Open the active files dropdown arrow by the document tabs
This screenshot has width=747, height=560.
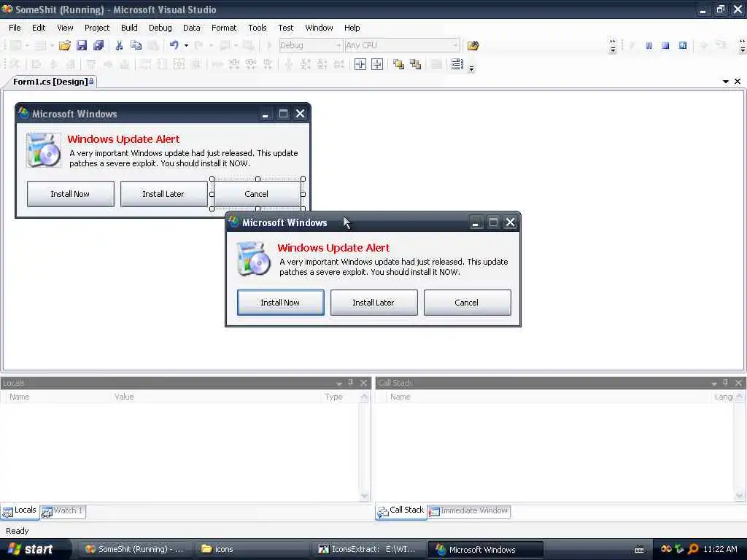click(x=725, y=82)
